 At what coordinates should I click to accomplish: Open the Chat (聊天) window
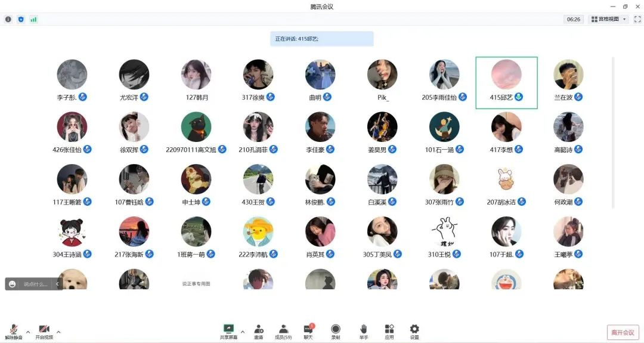click(308, 332)
